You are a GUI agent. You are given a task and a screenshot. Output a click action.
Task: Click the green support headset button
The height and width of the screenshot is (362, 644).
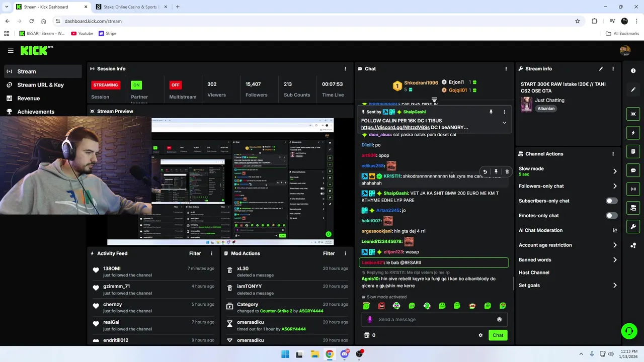pos(629,331)
